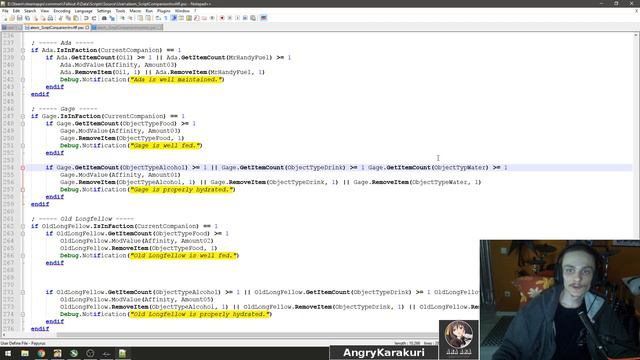Screen dimensions: 640x360
Task: Save the recorded macro icon
Action: (x=253, y=18)
